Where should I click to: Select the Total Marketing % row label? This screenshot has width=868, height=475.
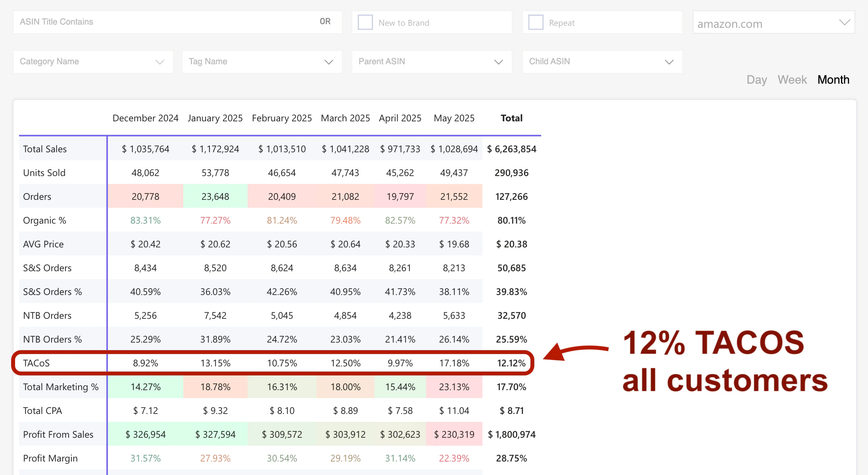(x=61, y=387)
